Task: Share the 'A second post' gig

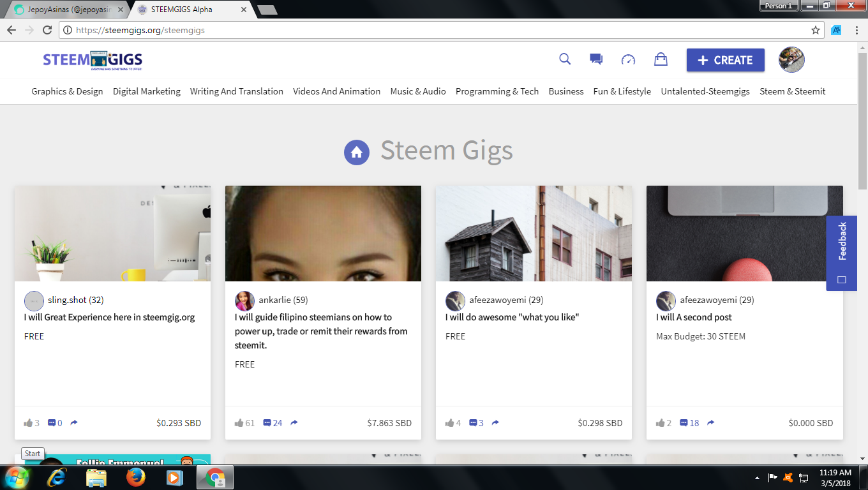Action: point(711,422)
